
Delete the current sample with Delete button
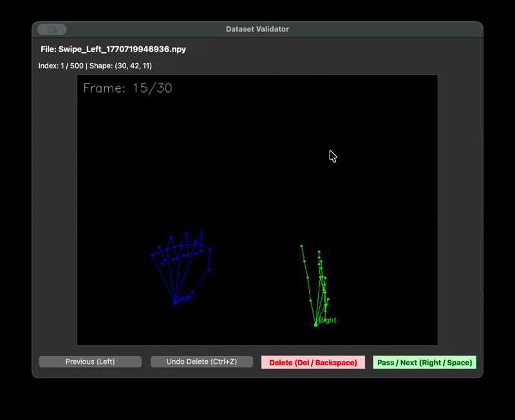pyautogui.click(x=313, y=362)
